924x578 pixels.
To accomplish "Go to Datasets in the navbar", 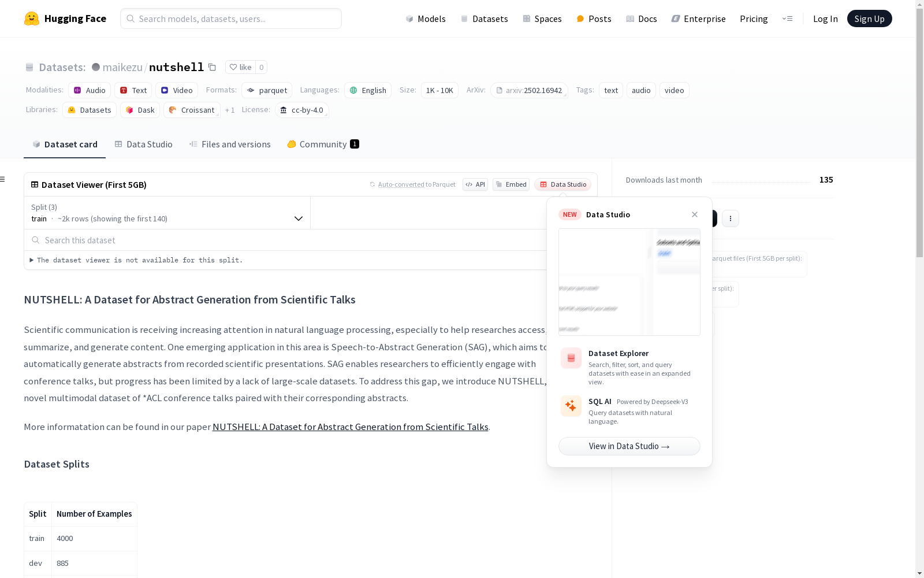I will [x=484, y=18].
